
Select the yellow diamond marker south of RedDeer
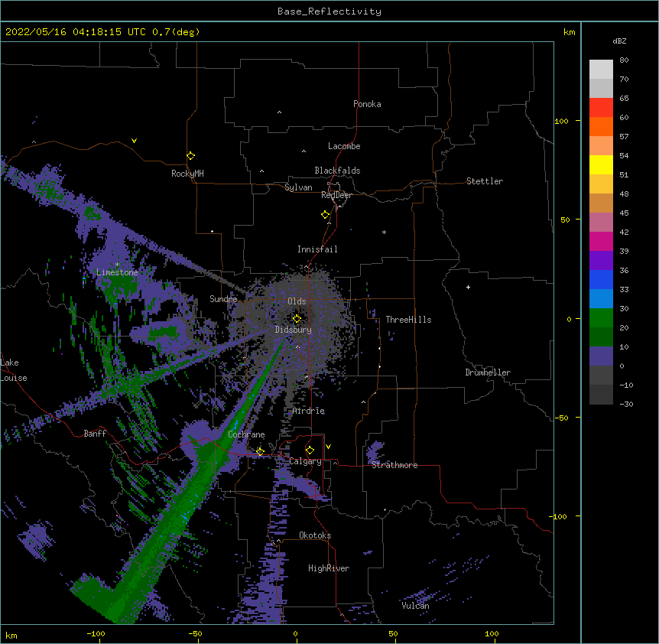tap(325, 215)
